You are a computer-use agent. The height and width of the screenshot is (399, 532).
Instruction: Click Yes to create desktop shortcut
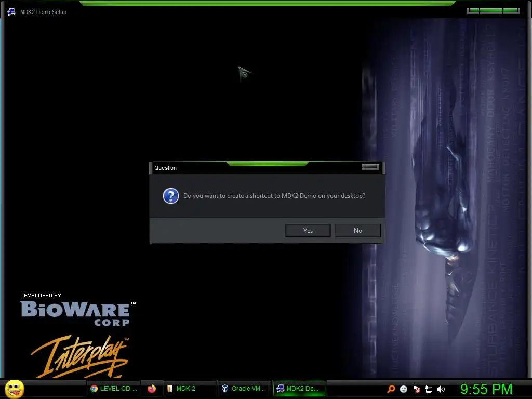[x=308, y=230]
